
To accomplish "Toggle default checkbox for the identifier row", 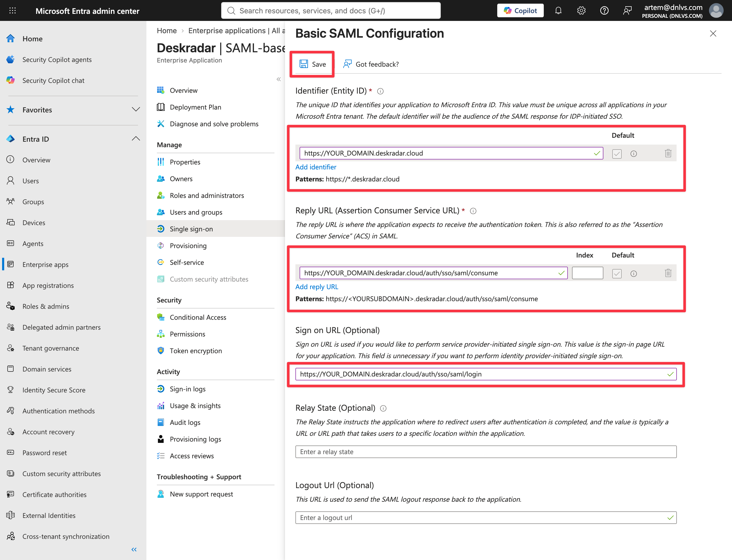I will coord(617,154).
